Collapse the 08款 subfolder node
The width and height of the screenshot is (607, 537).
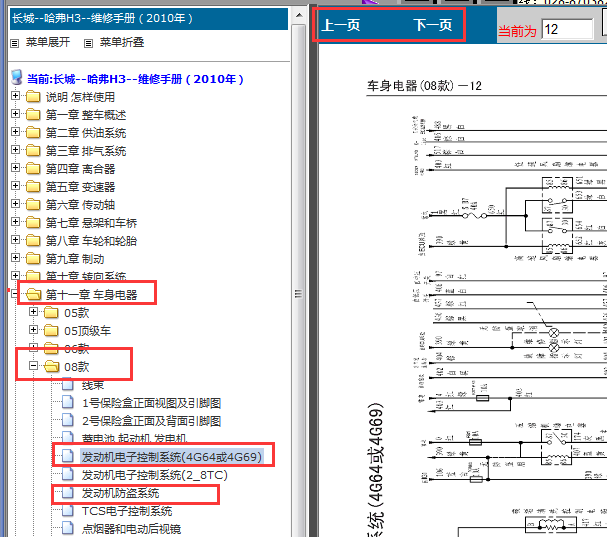tap(33, 365)
